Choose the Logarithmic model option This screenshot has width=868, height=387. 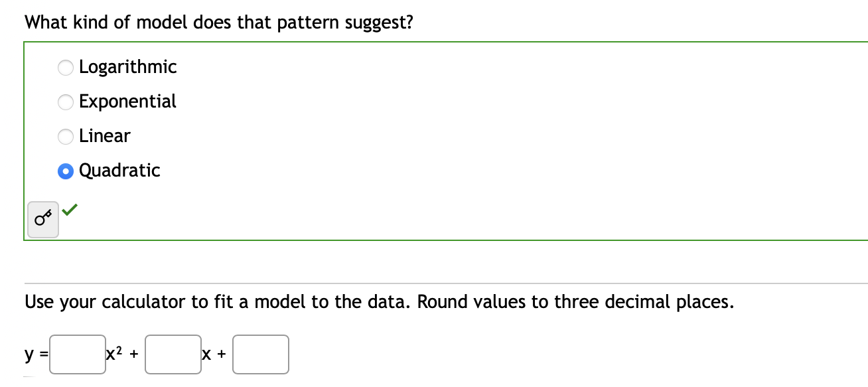(x=65, y=67)
